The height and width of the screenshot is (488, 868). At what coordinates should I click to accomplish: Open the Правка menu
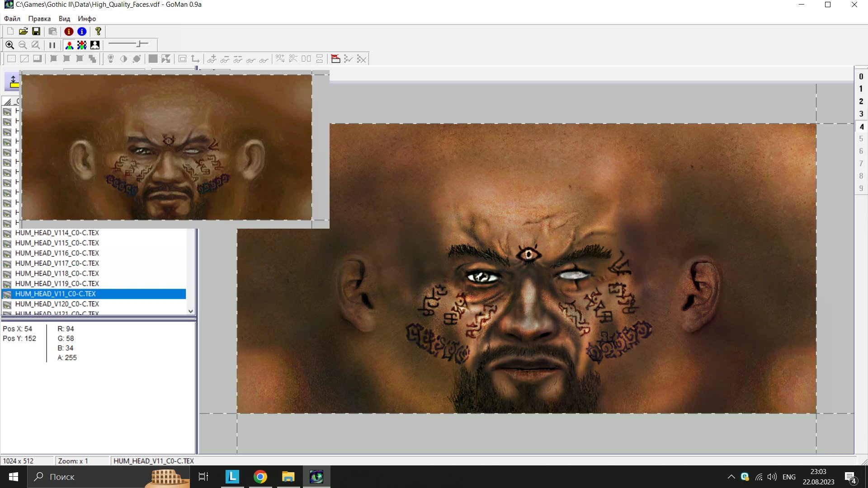(39, 19)
